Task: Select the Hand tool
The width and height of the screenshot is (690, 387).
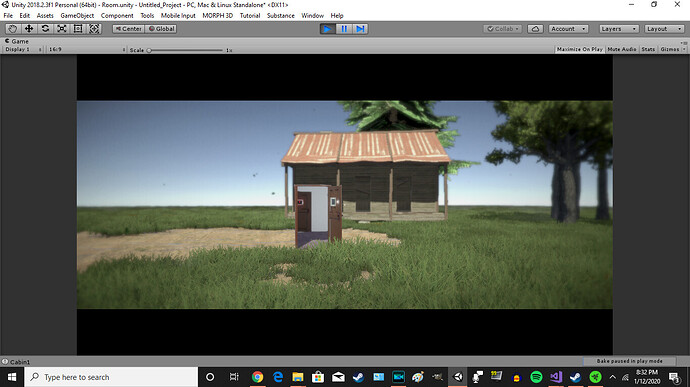Action: tap(13, 29)
